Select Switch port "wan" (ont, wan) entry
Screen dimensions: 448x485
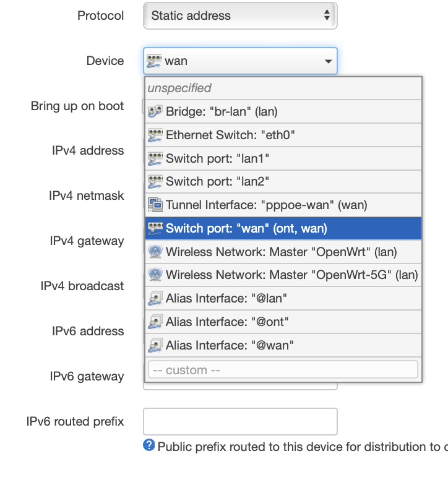click(283, 228)
